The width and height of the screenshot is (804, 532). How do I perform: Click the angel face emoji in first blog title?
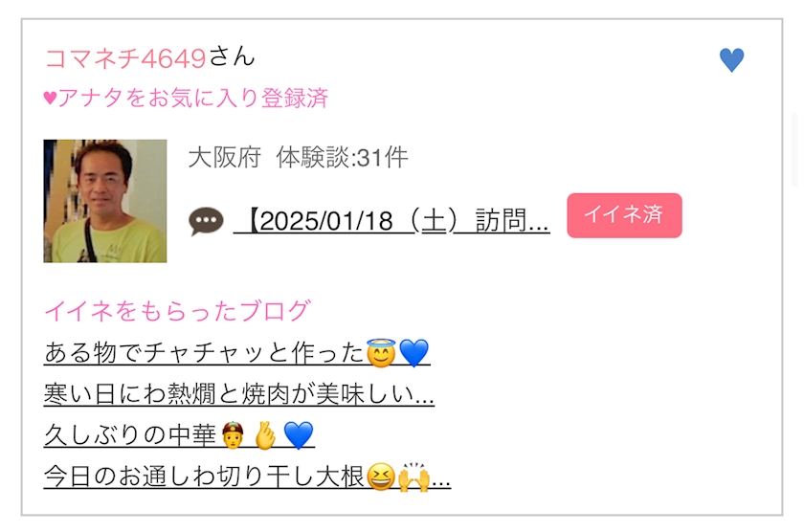pyautogui.click(x=381, y=353)
